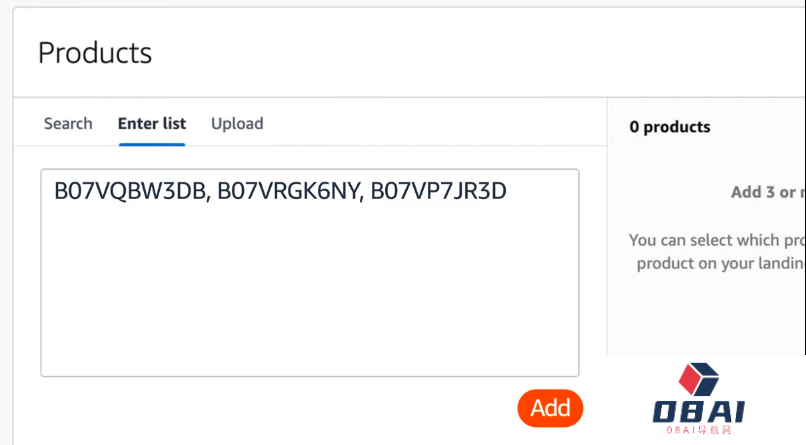The image size is (806, 445).
Task: Switch to the Search tab
Action: tap(68, 124)
